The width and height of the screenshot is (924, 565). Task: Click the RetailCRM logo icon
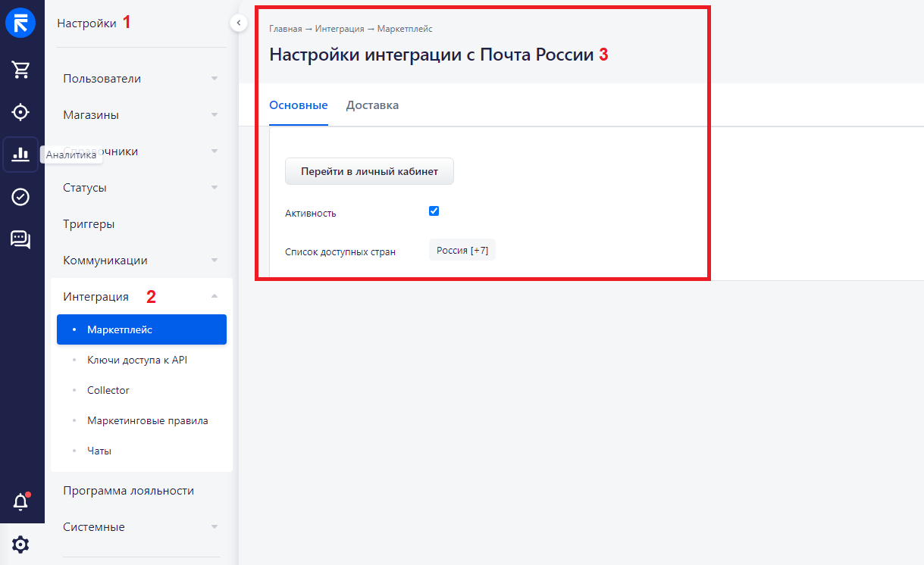coord(20,23)
